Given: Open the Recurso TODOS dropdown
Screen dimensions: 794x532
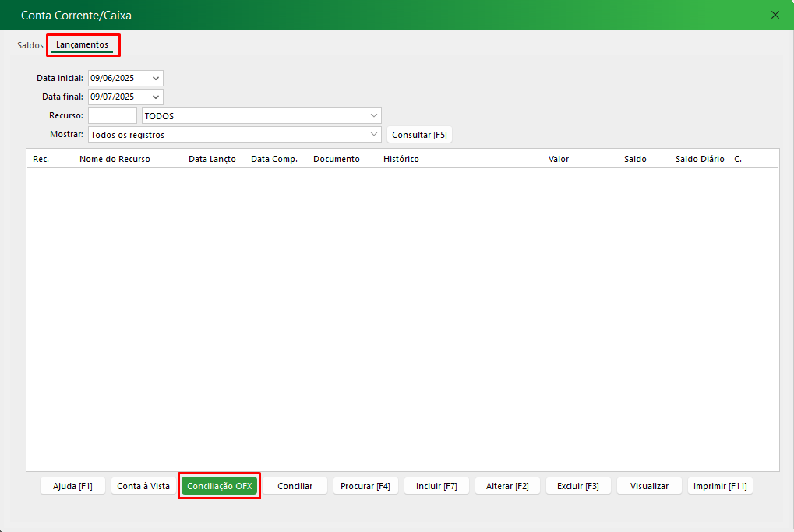Looking at the screenshot, I should coord(261,116).
